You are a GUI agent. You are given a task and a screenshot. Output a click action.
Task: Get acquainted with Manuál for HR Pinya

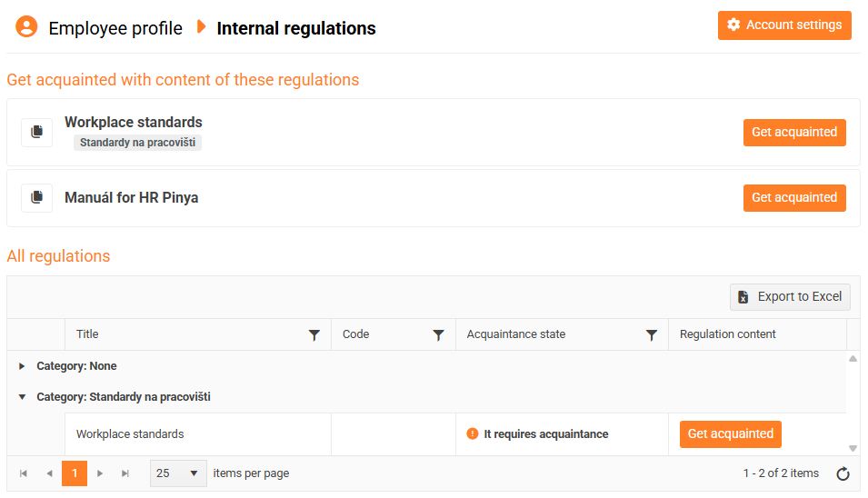tap(793, 197)
